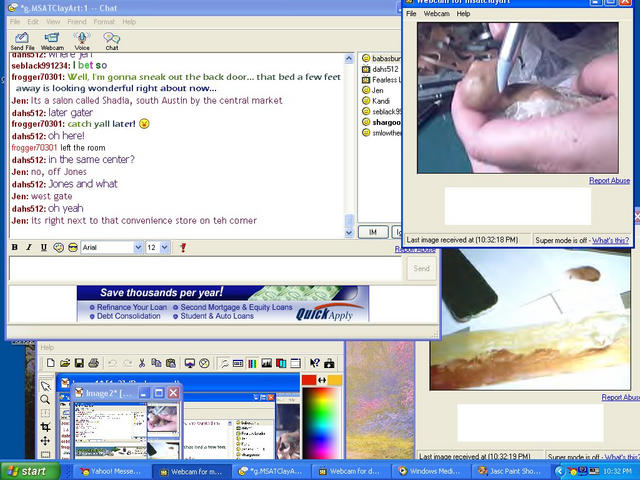
Task: Click Open folder icon in Paint Shop toolbar
Action: (x=65, y=363)
